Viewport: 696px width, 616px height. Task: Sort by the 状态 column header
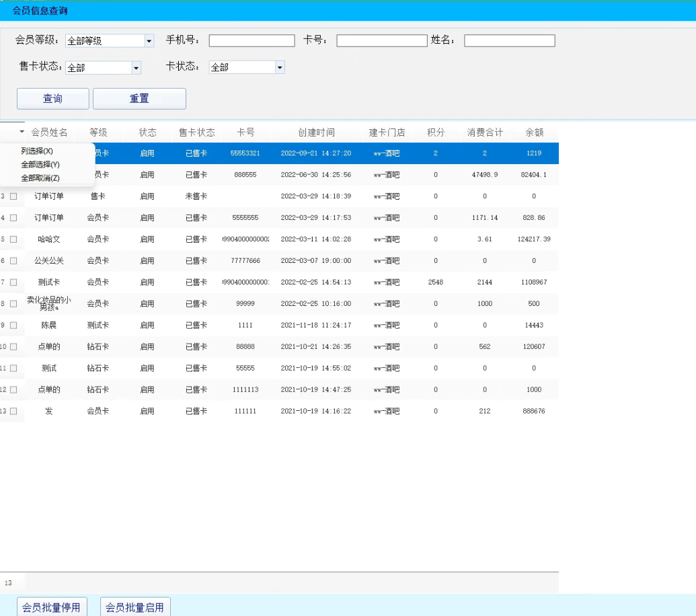(147, 132)
